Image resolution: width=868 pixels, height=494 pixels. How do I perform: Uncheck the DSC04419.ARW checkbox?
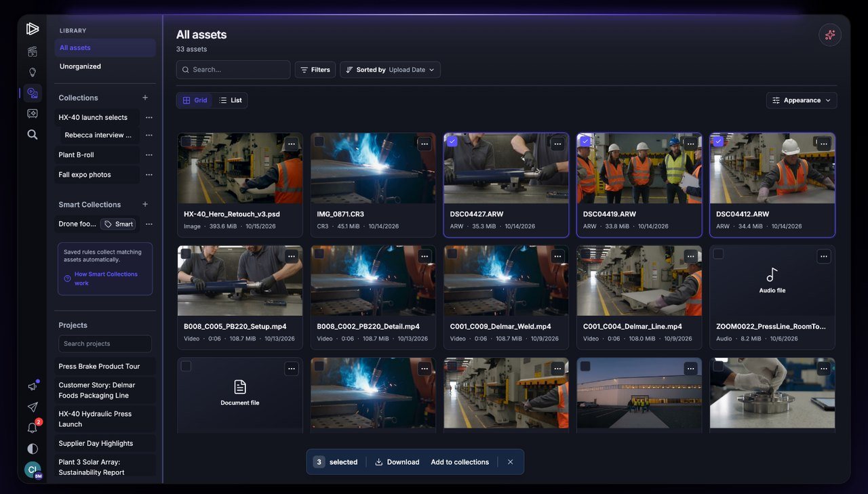click(x=585, y=141)
